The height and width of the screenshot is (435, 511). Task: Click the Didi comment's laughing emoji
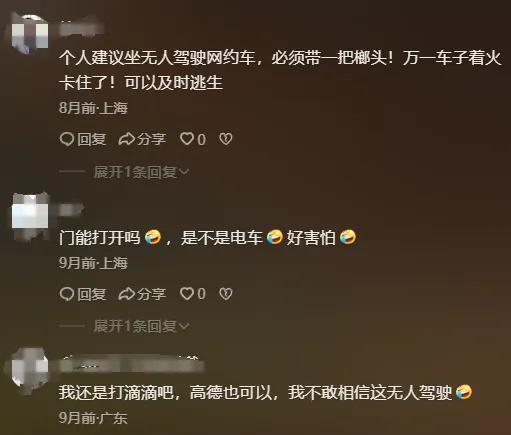tap(464, 392)
